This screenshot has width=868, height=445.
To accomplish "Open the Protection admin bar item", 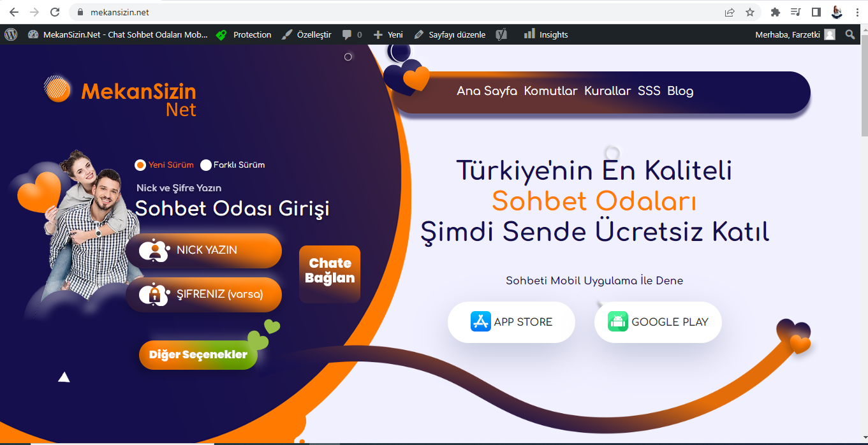I will (244, 34).
